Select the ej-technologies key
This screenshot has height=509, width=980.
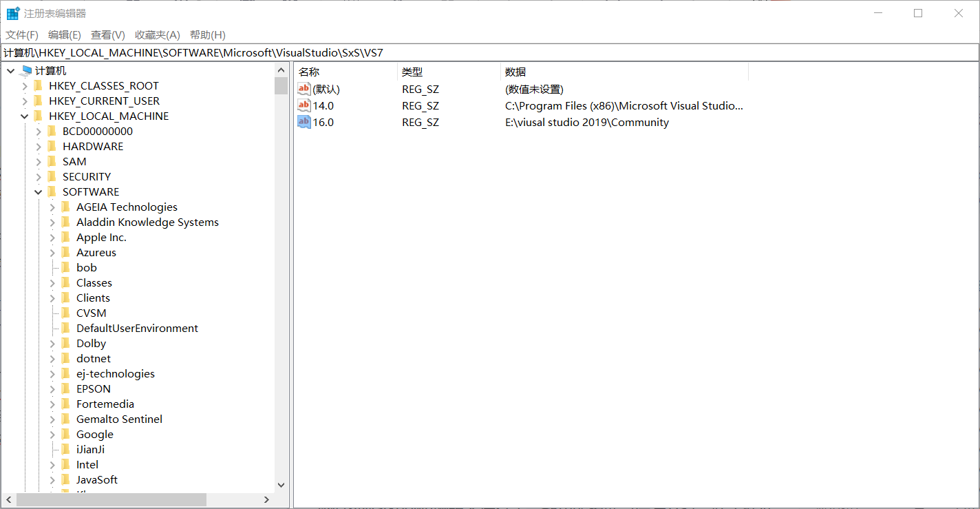pyautogui.click(x=116, y=374)
